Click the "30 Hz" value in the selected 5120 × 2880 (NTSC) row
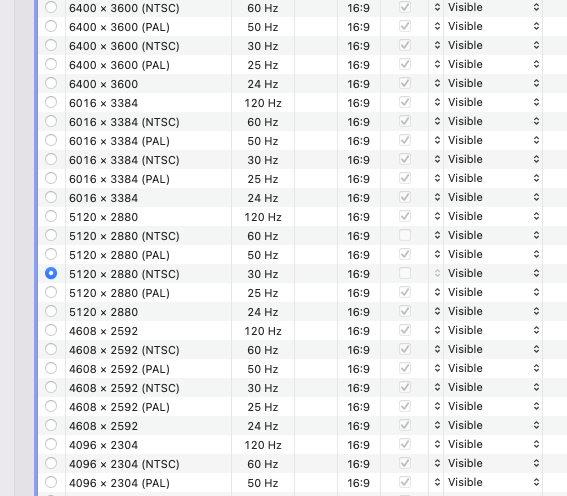 click(x=263, y=274)
